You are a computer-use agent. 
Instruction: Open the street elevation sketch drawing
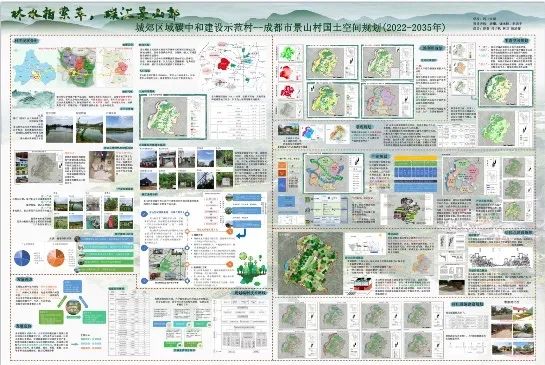[x=501, y=260]
